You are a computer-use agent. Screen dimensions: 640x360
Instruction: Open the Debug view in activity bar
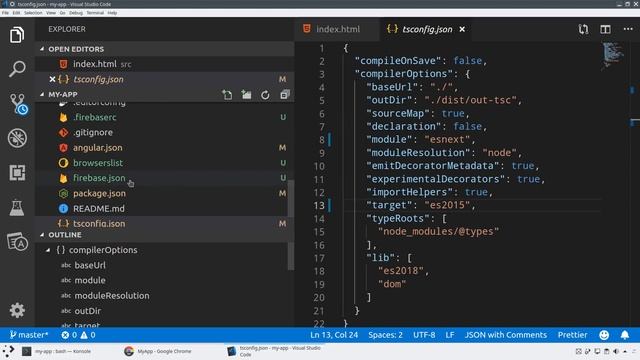pos(17,138)
